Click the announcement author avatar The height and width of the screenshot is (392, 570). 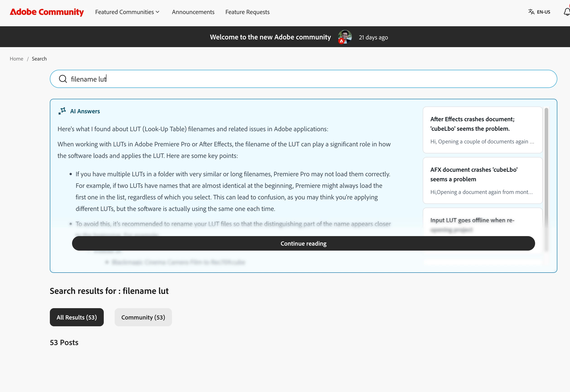(x=345, y=37)
